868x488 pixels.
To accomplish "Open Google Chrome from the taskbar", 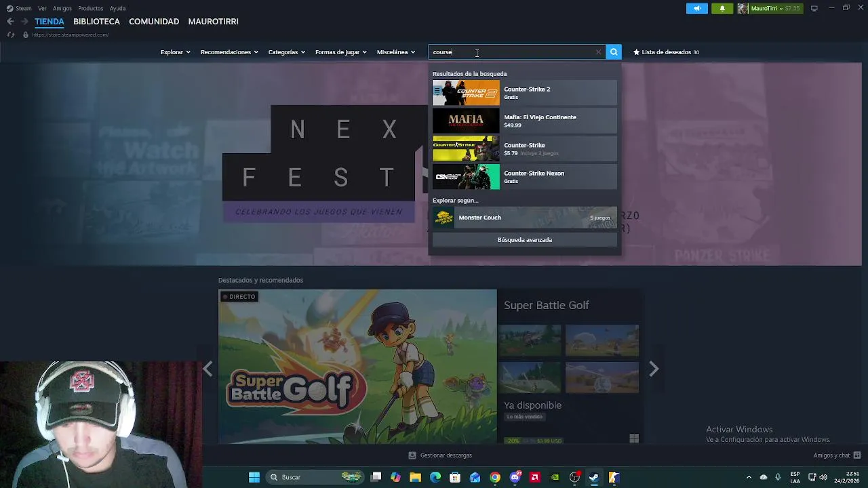I will (x=495, y=477).
